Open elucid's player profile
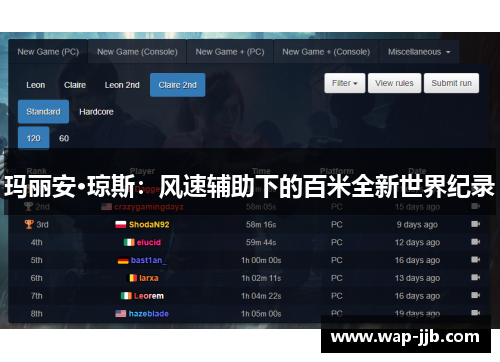This screenshot has width=500, height=362. 149,242
